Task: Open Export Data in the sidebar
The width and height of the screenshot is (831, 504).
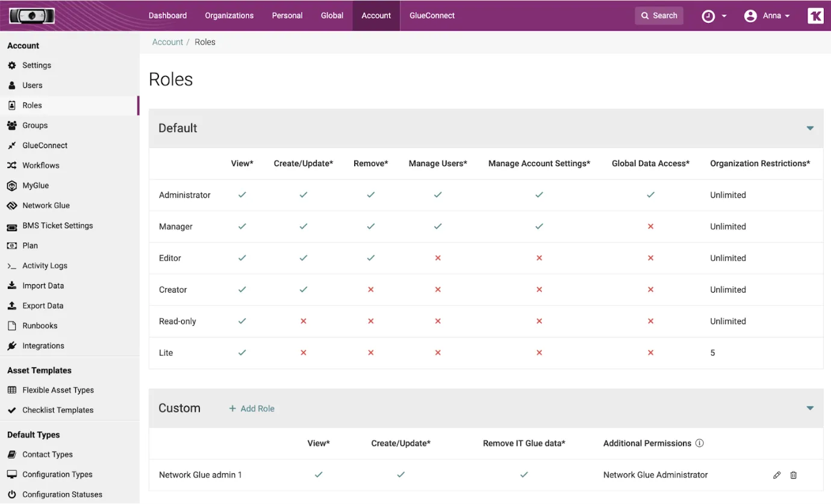Action: (43, 306)
